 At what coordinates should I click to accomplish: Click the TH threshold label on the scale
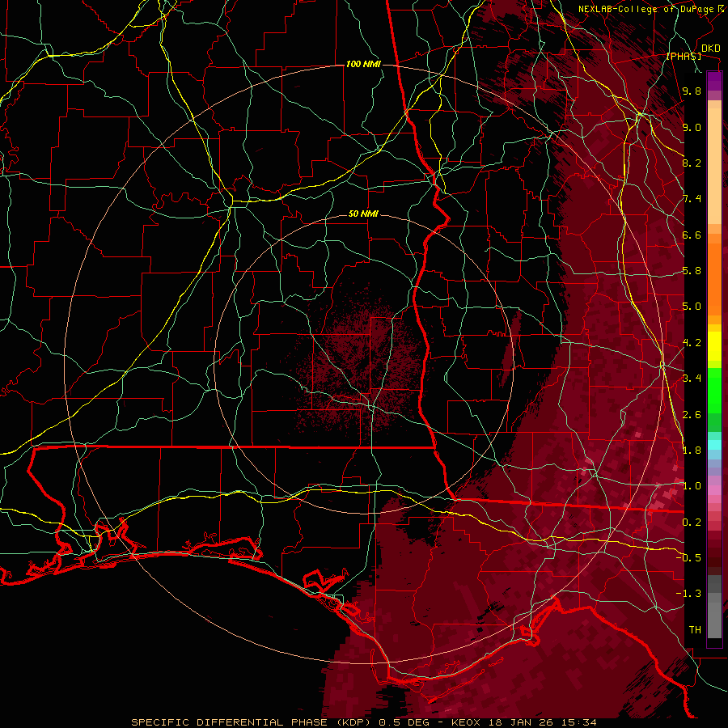point(695,630)
